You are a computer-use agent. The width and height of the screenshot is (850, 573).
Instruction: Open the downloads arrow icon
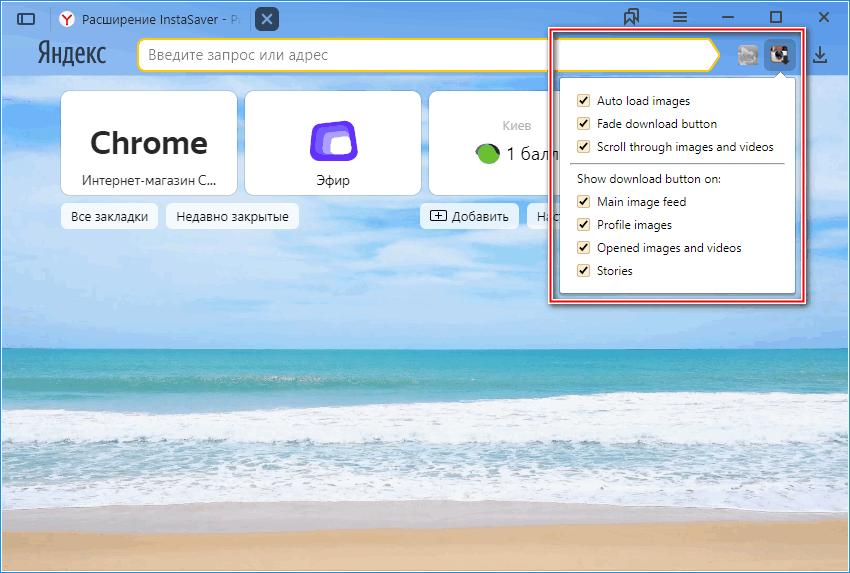pyautogui.click(x=820, y=56)
